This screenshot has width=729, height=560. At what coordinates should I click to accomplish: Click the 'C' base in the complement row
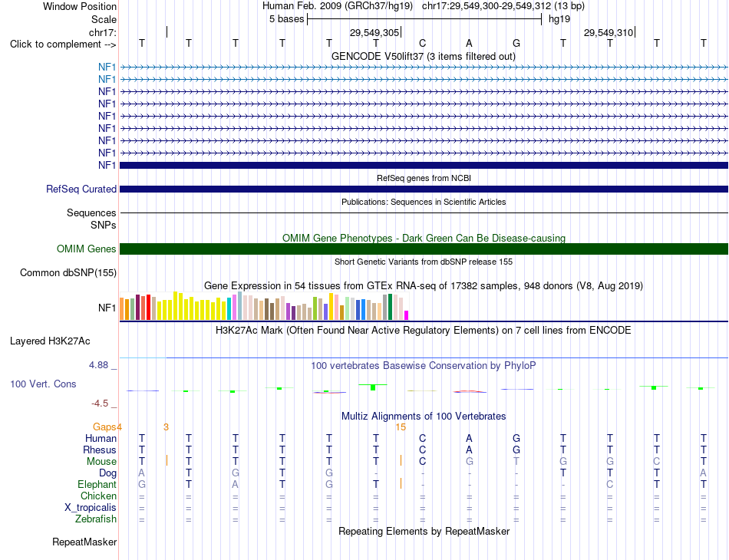(422, 43)
